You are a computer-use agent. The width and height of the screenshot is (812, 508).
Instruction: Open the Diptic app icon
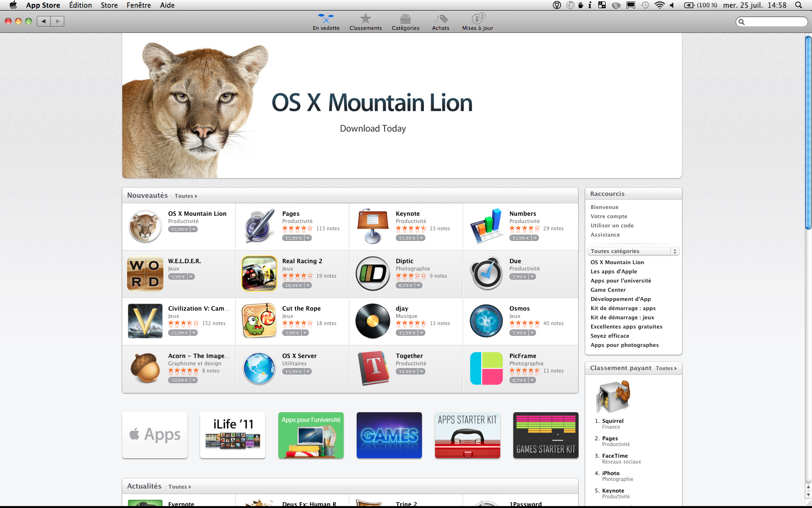[x=373, y=274]
